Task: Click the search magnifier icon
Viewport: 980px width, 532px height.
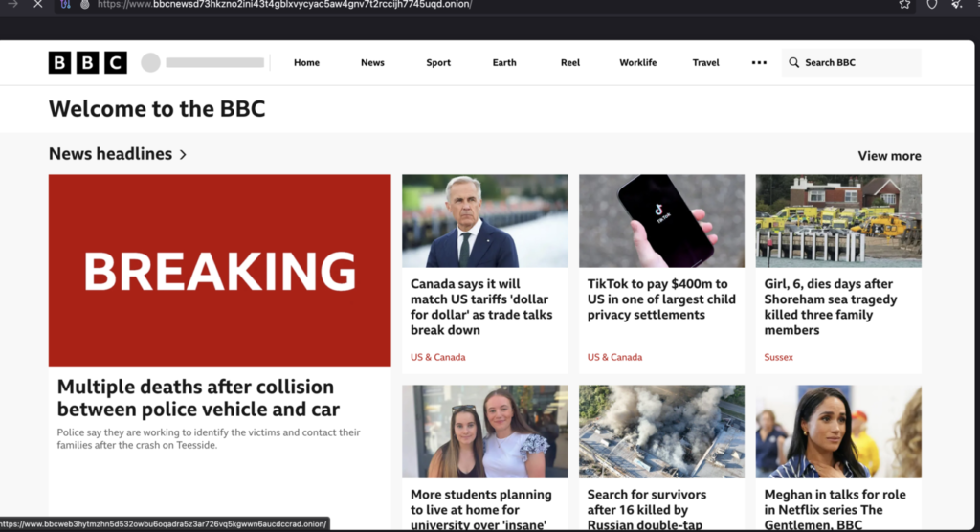Action: 793,62
